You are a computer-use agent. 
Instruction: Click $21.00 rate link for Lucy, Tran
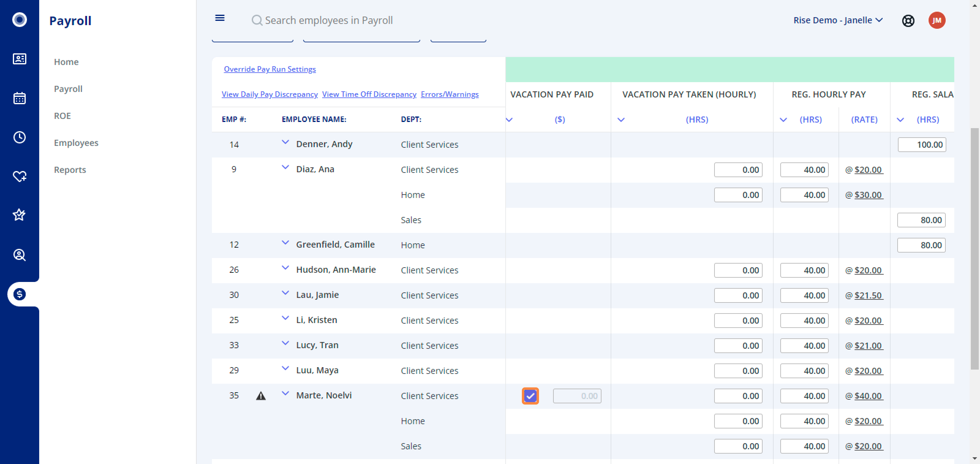click(x=868, y=346)
